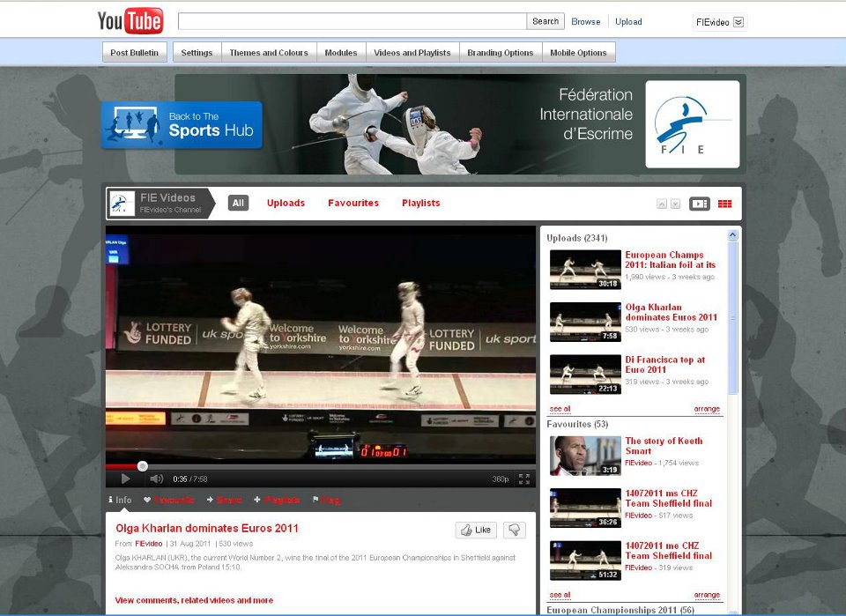
Task: Click the play button in the video player
Action: (125, 479)
